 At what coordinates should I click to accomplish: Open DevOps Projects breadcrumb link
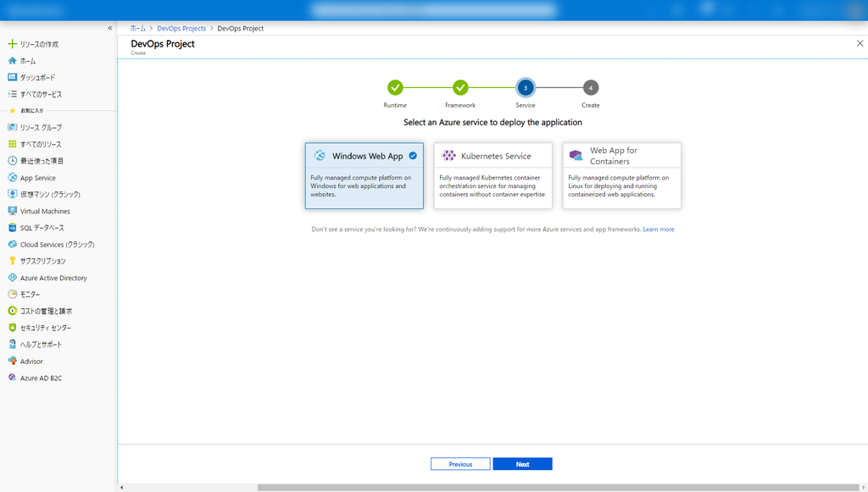click(x=181, y=28)
